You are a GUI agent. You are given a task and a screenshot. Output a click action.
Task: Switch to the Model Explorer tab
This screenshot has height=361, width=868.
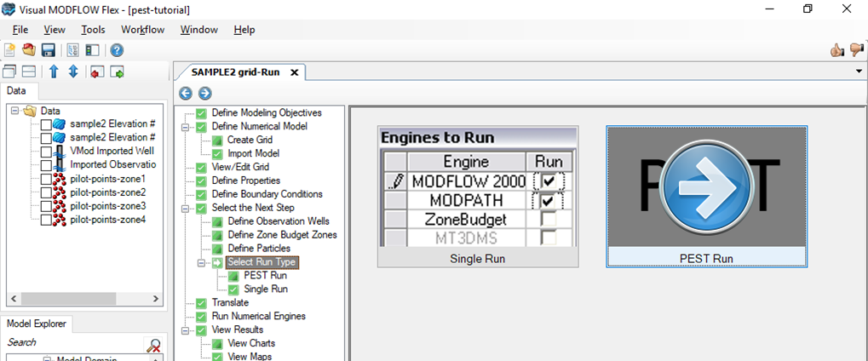click(37, 324)
